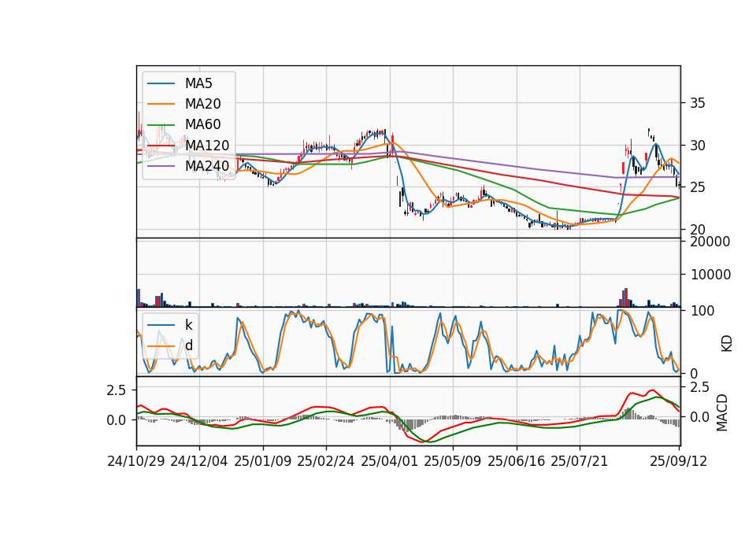Click the 25/09/12 date axis label
This screenshot has height=543, width=756.
click(x=679, y=461)
